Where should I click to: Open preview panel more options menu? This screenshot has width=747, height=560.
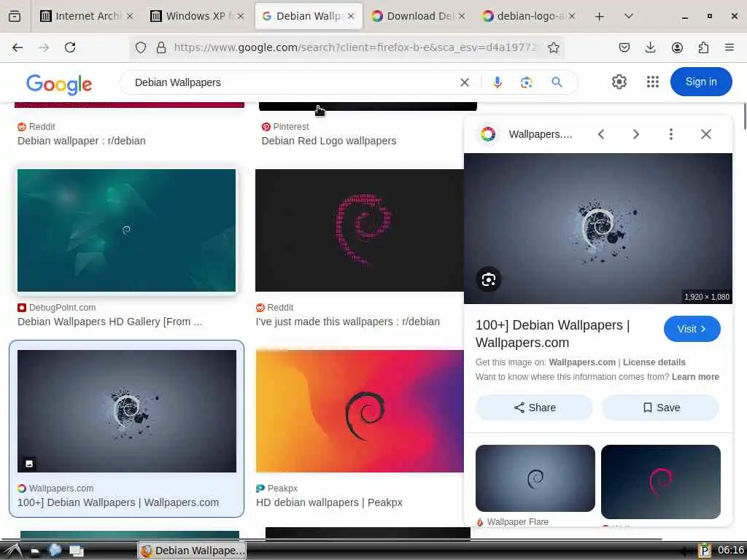click(671, 134)
